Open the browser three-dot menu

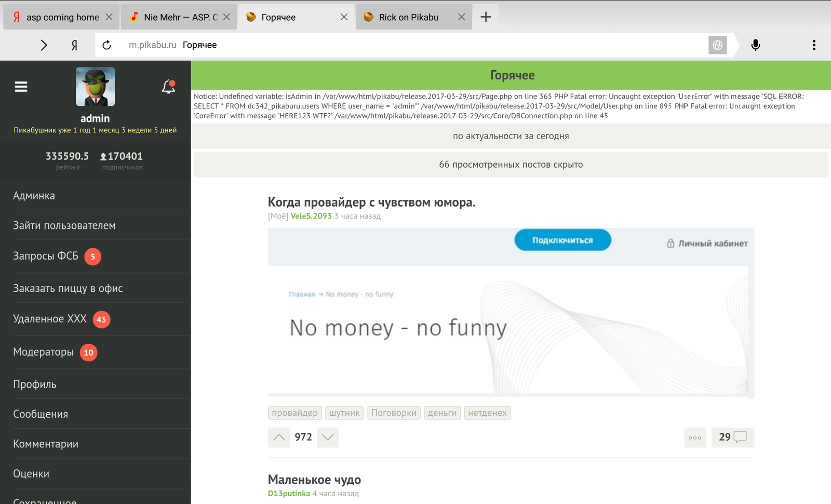click(813, 45)
